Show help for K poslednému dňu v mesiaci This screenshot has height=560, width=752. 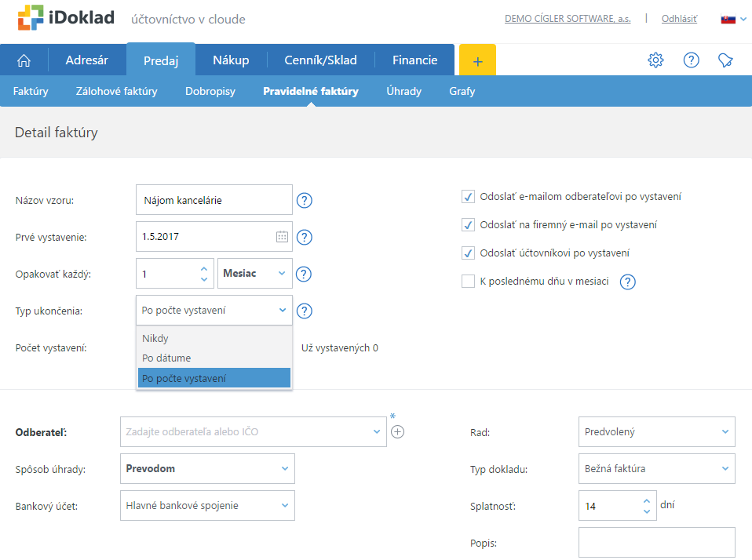627,282
